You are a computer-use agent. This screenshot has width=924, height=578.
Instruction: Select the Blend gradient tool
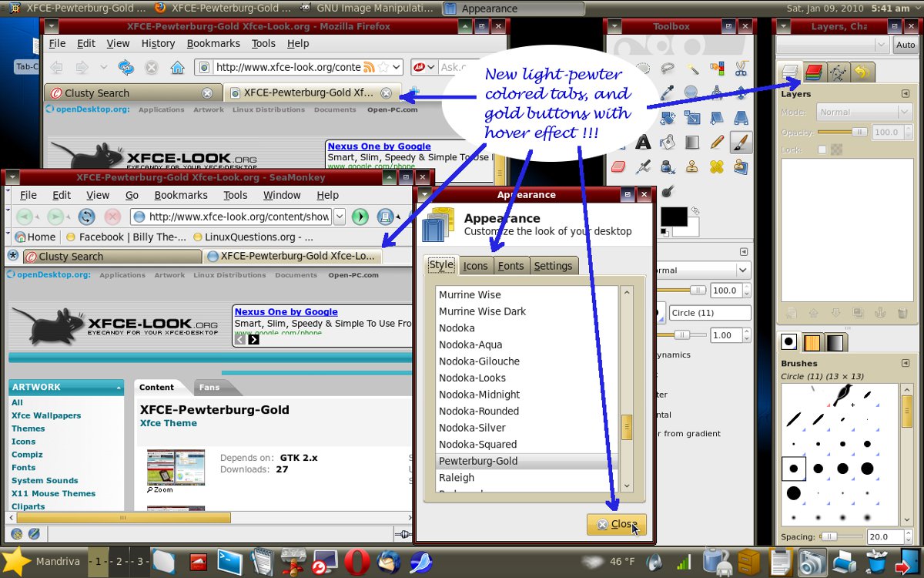pos(692,143)
